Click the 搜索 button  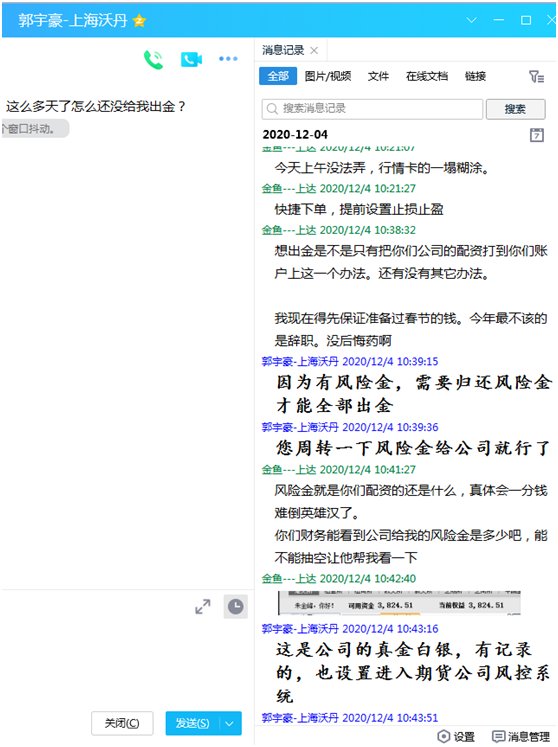tap(515, 109)
